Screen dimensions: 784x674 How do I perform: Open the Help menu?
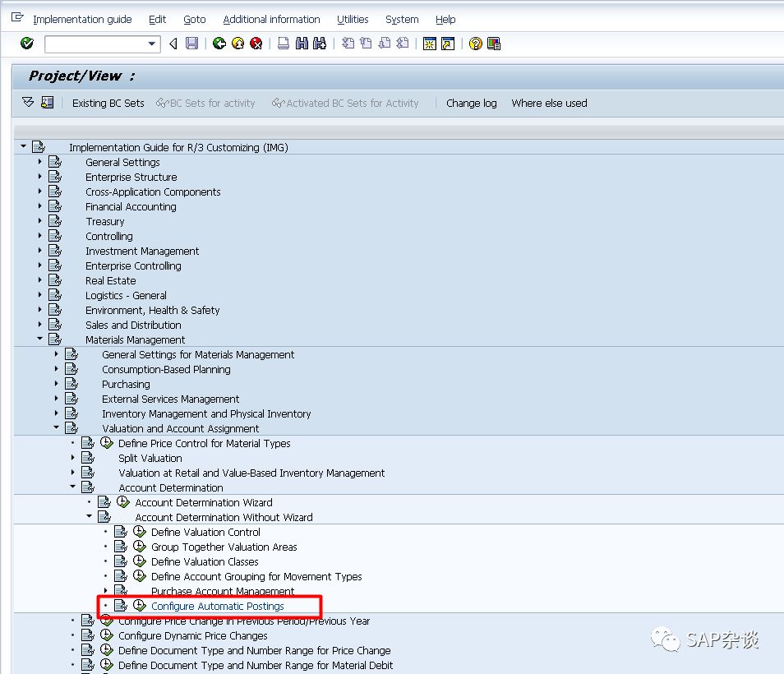tap(445, 19)
